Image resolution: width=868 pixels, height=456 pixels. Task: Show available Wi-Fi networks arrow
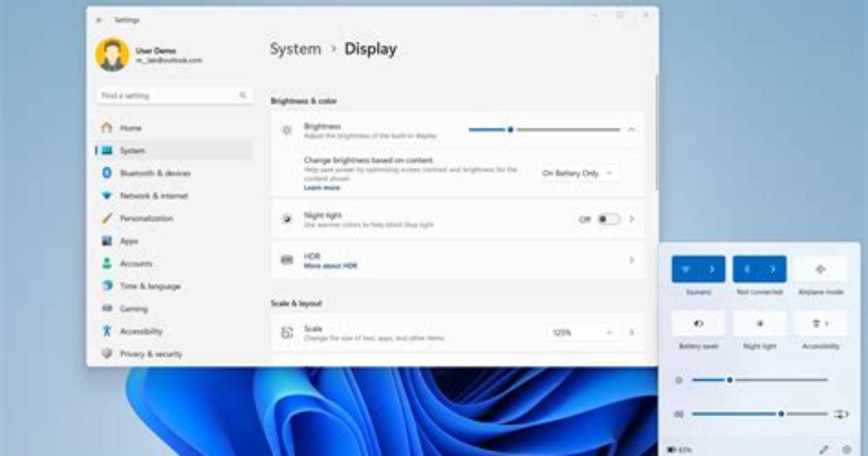(x=712, y=269)
